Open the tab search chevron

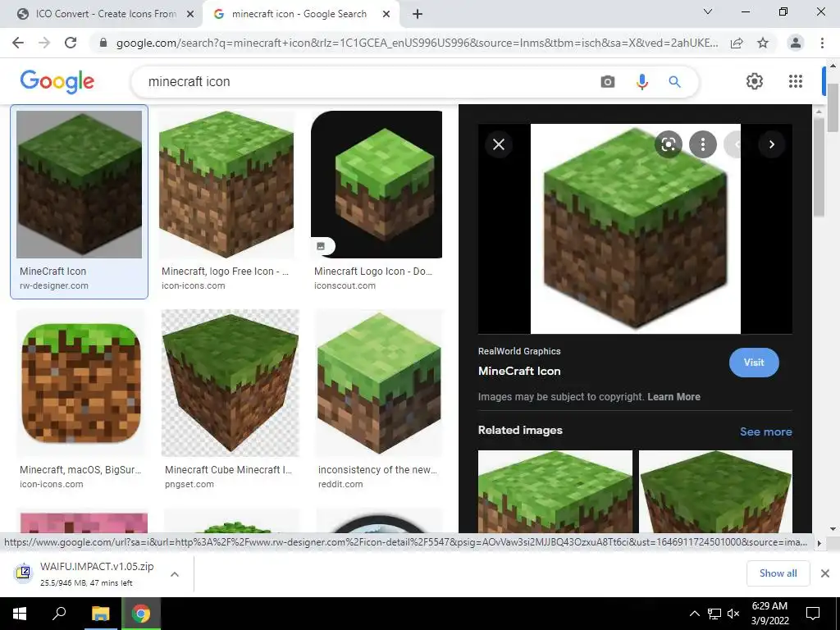pos(708,11)
